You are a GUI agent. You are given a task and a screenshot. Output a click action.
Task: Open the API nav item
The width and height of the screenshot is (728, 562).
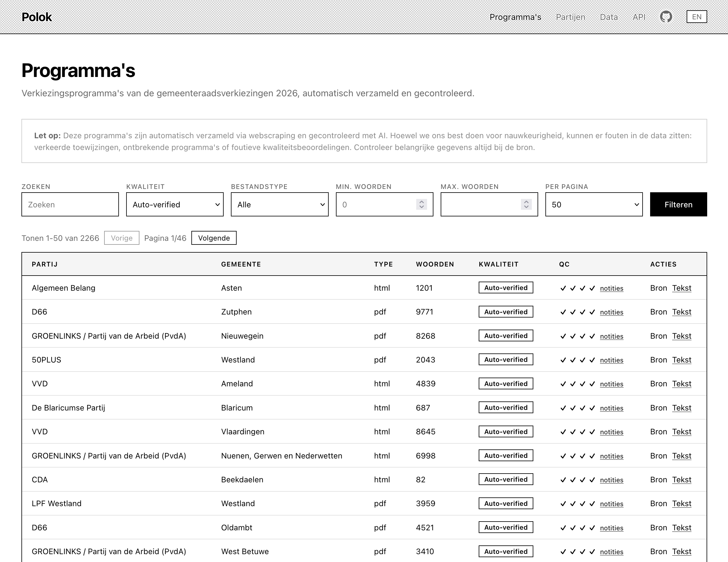639,17
